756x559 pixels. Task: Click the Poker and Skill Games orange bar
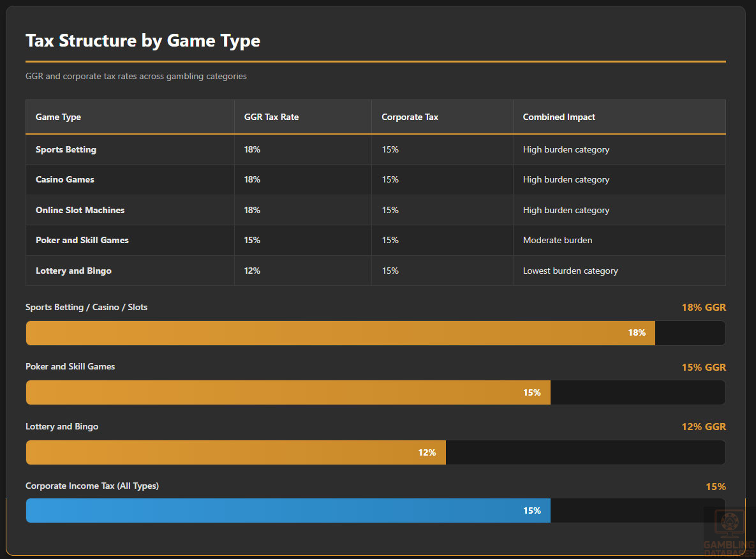[x=288, y=392]
